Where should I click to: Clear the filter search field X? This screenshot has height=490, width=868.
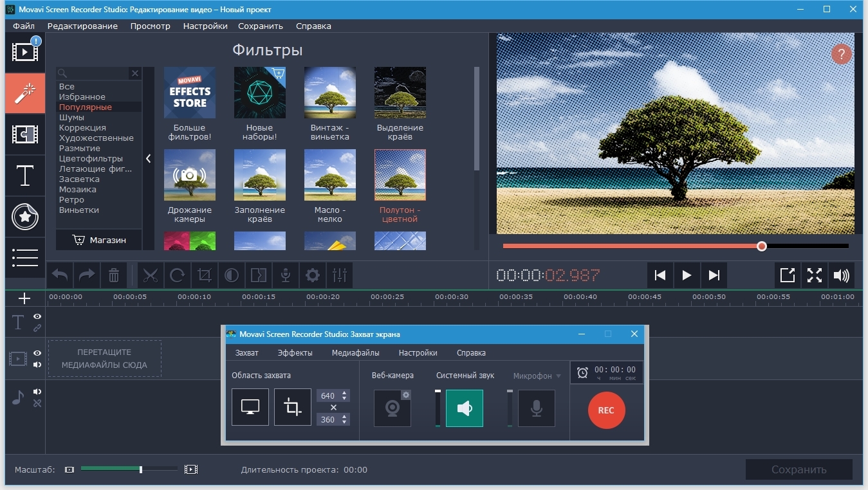[135, 73]
